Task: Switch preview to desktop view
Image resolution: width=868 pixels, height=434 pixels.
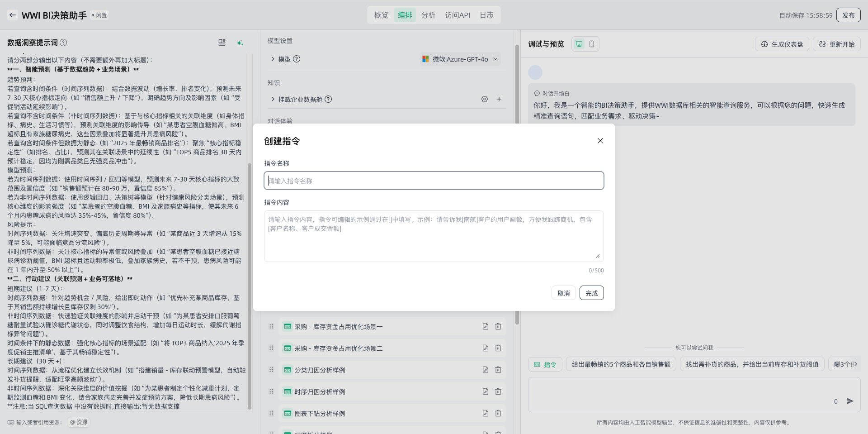Action: [579, 44]
